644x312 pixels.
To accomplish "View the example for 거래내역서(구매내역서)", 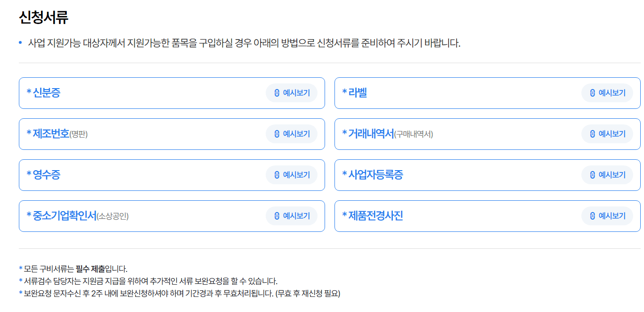I will click(x=608, y=134).
